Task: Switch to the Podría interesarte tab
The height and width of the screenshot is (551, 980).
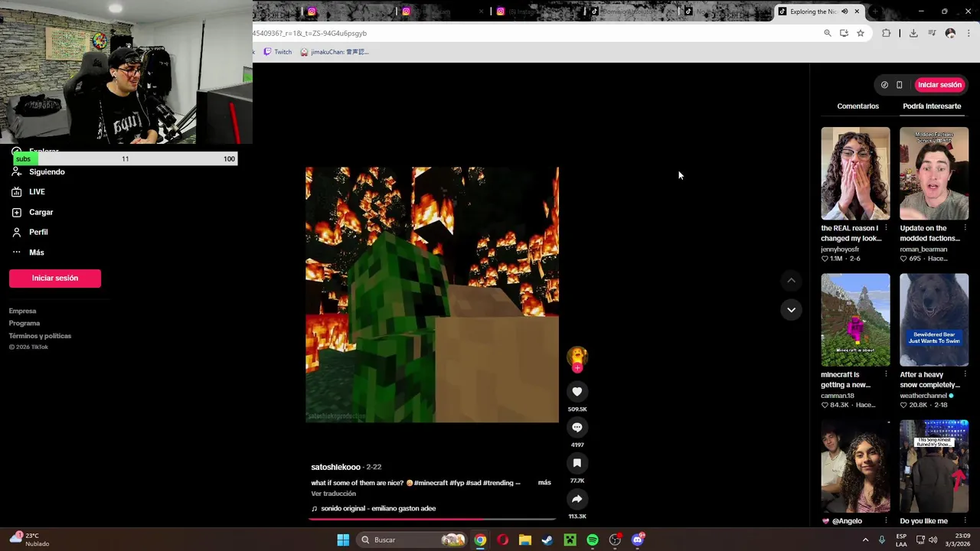Action: point(932,106)
